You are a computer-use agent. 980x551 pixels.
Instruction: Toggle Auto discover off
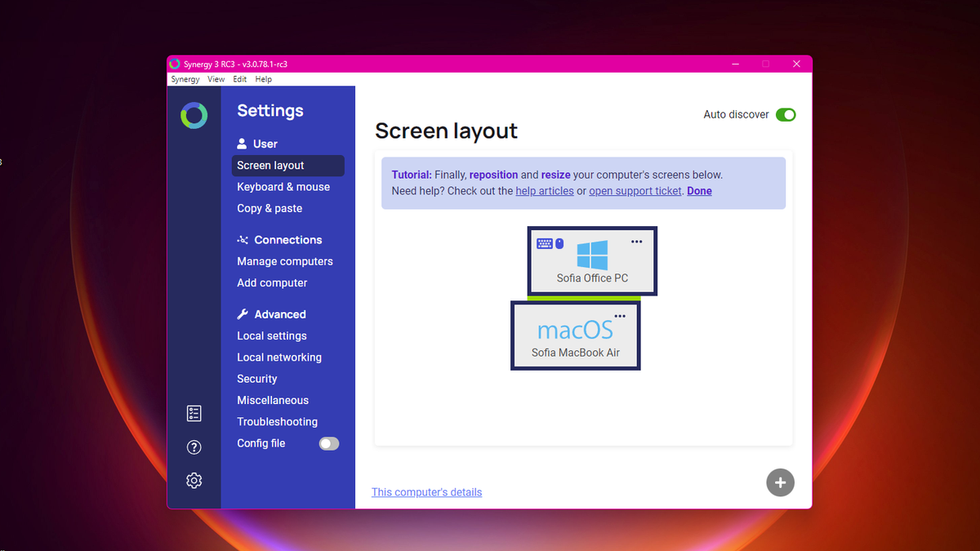[x=785, y=114]
